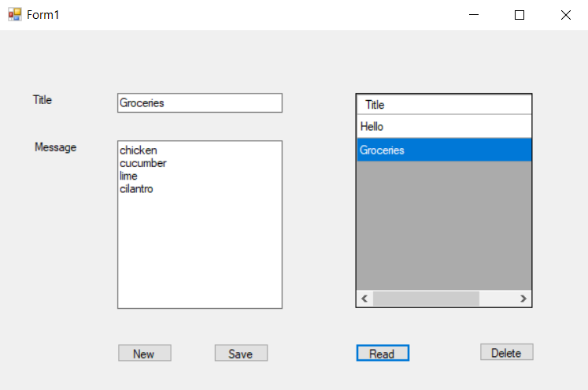
Task: Click the horizontal scrollbar thumb in grid
Action: click(x=426, y=299)
